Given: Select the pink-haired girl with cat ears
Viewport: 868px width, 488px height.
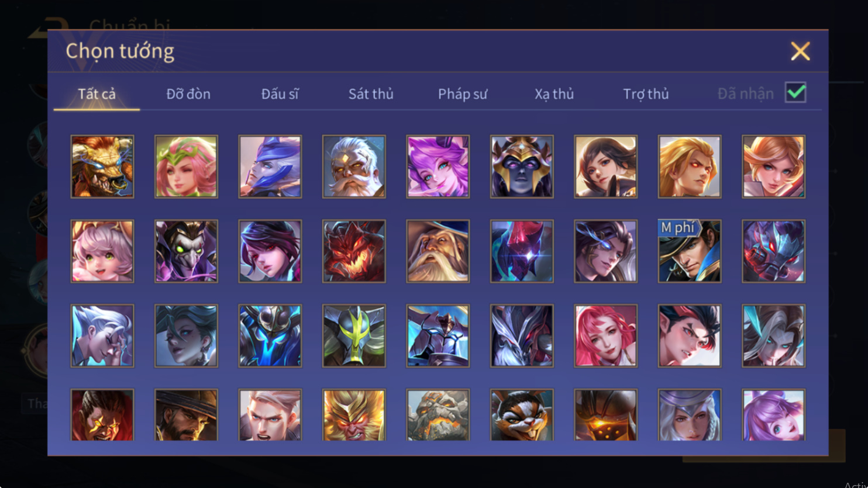Looking at the screenshot, I should (102, 251).
